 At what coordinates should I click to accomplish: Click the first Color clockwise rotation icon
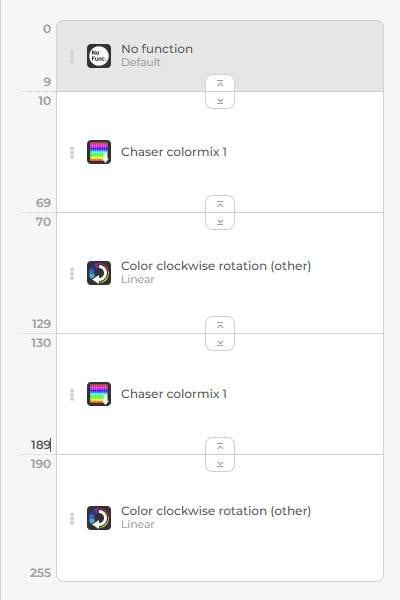click(99, 273)
